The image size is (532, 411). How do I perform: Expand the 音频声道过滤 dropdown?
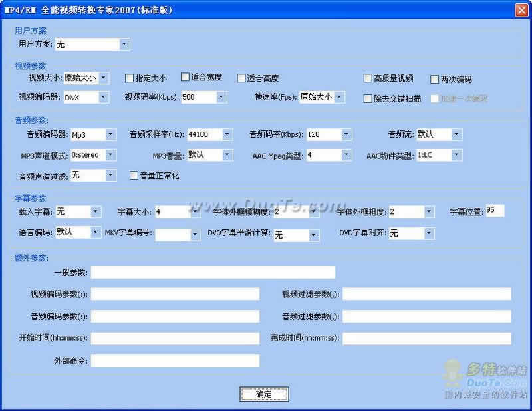click(x=94, y=176)
